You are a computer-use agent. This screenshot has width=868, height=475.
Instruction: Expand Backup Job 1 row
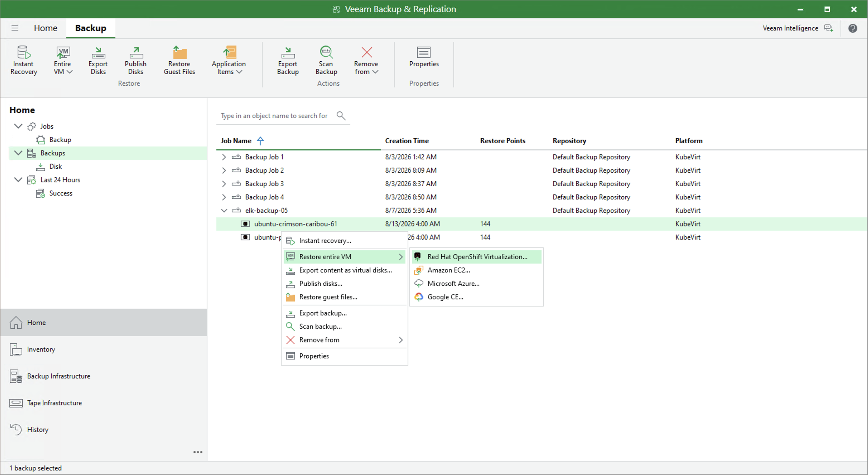[x=224, y=157]
